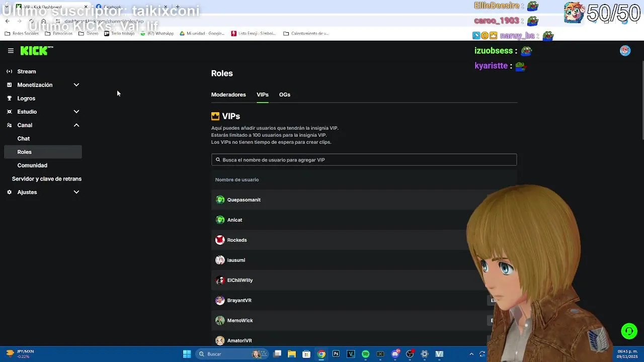Select user lausumi
Viewport: 644px width, 362px height.
coord(236,260)
